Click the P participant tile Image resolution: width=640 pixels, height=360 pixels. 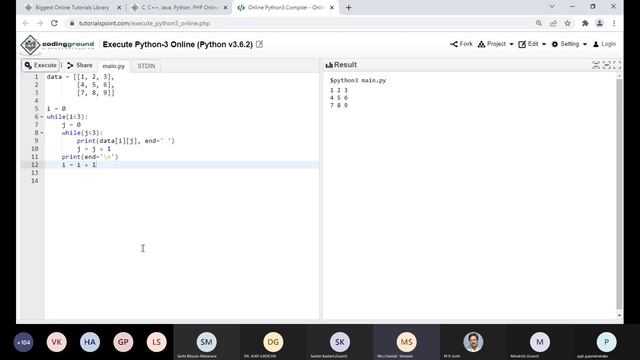pyautogui.click(x=606, y=342)
